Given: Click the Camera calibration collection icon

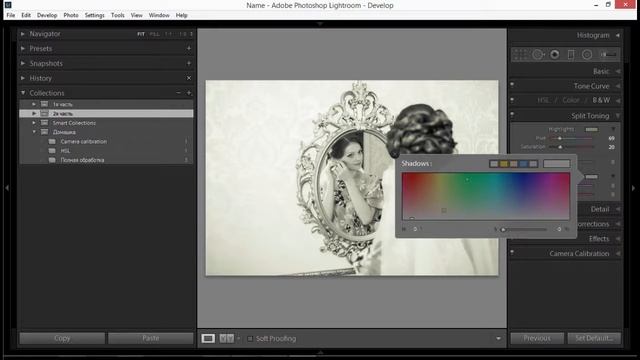Looking at the screenshot, I should pos(52,142).
